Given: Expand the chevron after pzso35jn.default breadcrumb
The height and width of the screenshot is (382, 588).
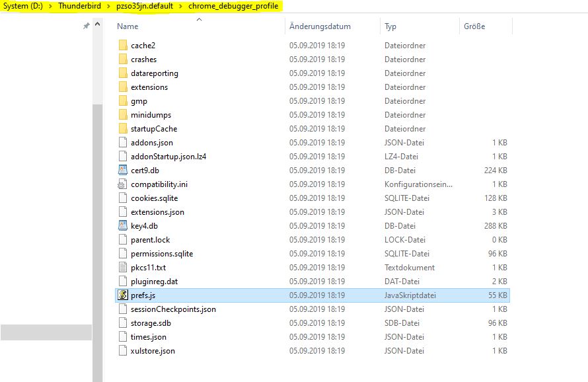Looking at the screenshot, I should (x=180, y=6).
